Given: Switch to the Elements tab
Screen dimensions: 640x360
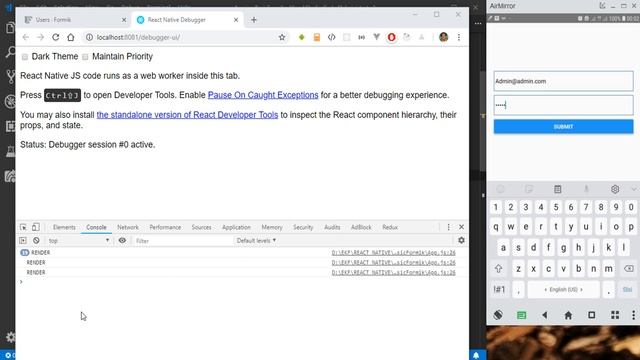Looking at the screenshot, I should click(x=64, y=227).
